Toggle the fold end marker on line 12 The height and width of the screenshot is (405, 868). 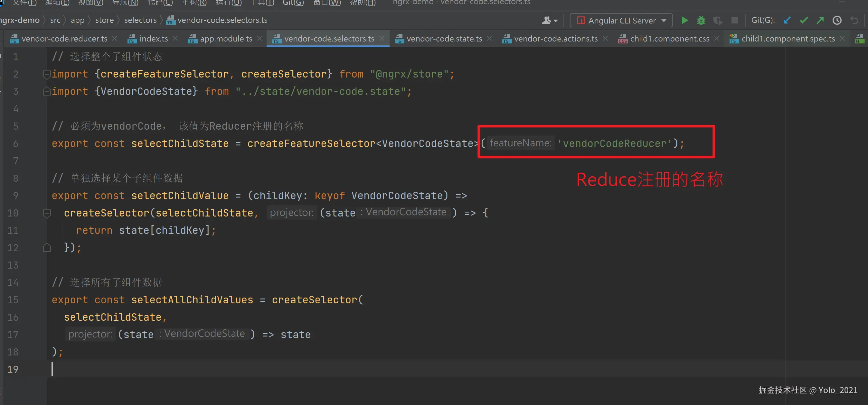[x=47, y=248]
